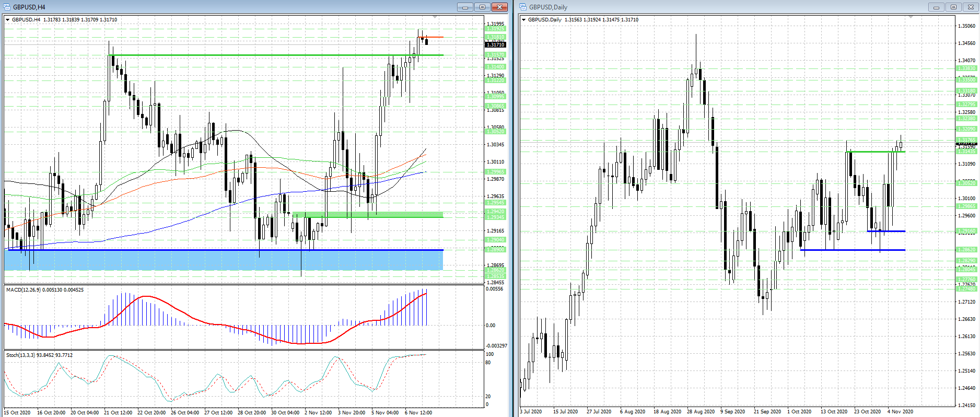The image size is (980, 417).
Task: Click the "4 Nov 2020" date on Daily time axis
Action: pyautogui.click(x=901, y=412)
